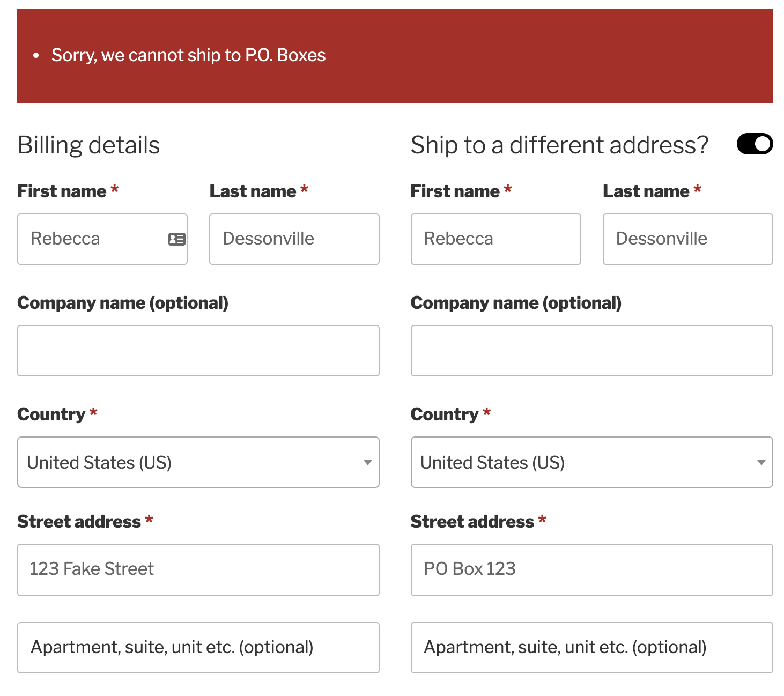This screenshot has height=696, width=784.
Task: Click the PO Box 123 address field
Action: coord(591,570)
